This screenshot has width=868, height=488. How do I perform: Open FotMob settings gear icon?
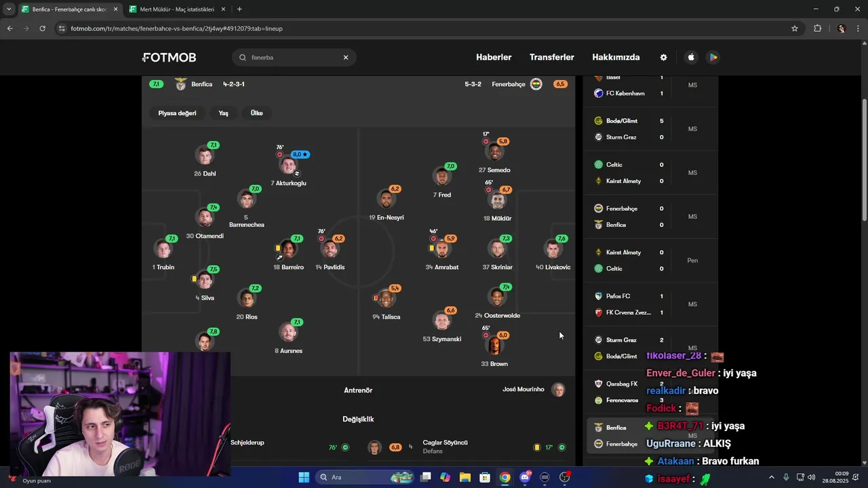point(663,58)
